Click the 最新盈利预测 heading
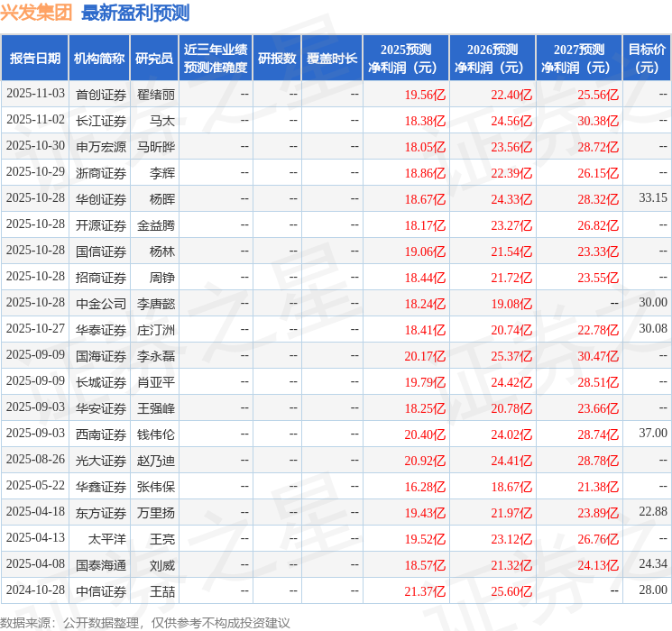Viewport: 672px width, 631px height. (135, 13)
